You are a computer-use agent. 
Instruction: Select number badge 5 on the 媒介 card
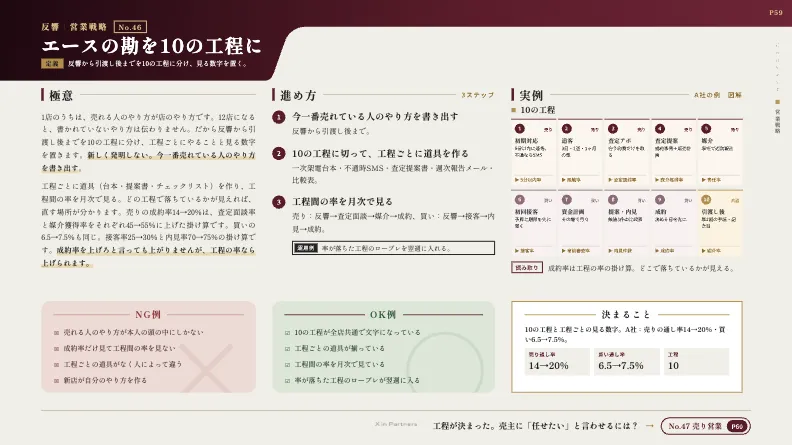click(x=706, y=129)
